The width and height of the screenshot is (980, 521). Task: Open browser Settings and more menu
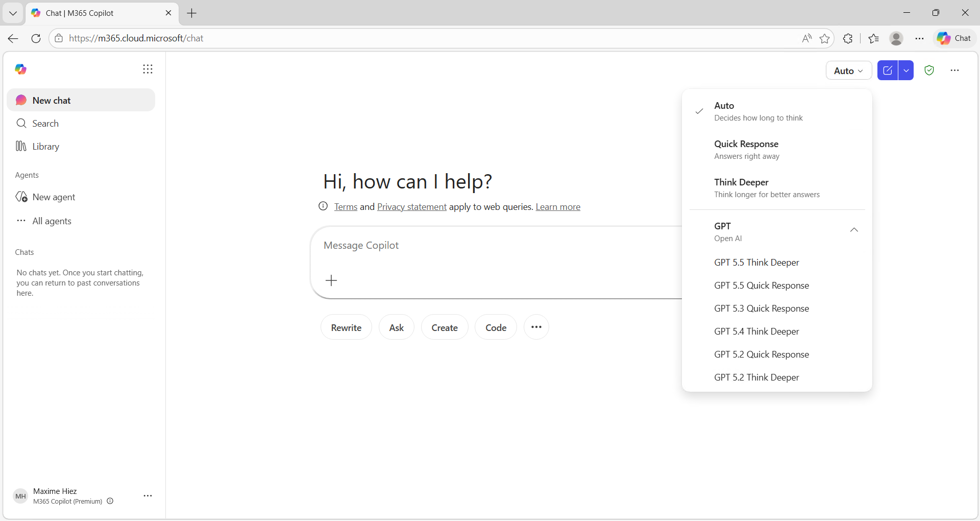(919, 38)
